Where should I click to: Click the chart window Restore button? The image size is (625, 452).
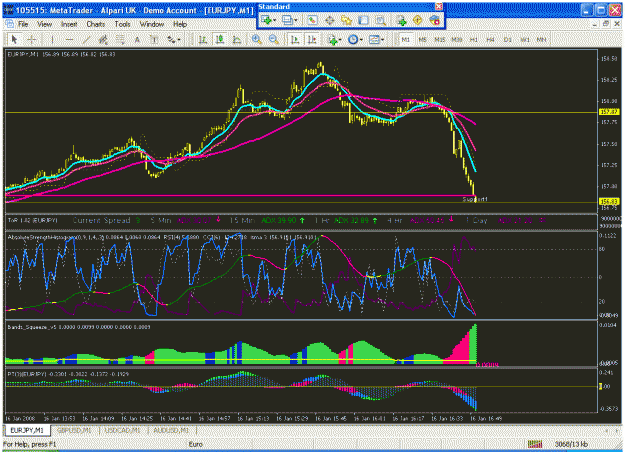[x=606, y=24]
